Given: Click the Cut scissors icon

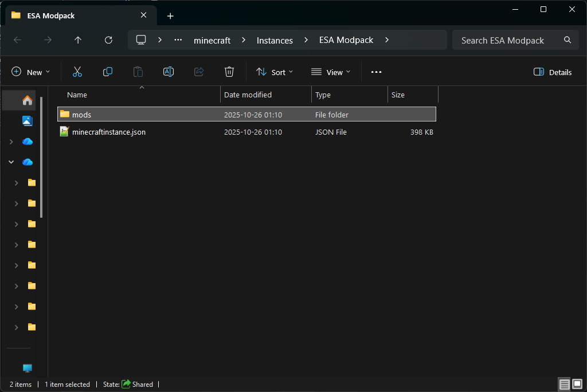Looking at the screenshot, I should [77, 72].
